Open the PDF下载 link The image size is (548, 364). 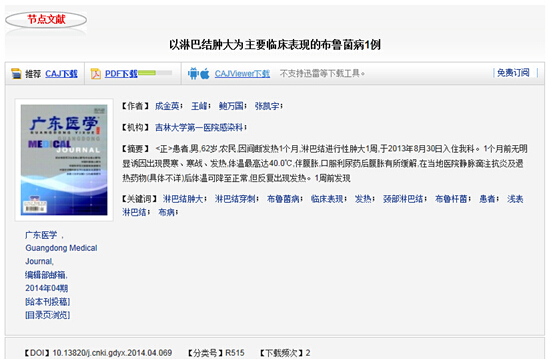click(x=121, y=74)
